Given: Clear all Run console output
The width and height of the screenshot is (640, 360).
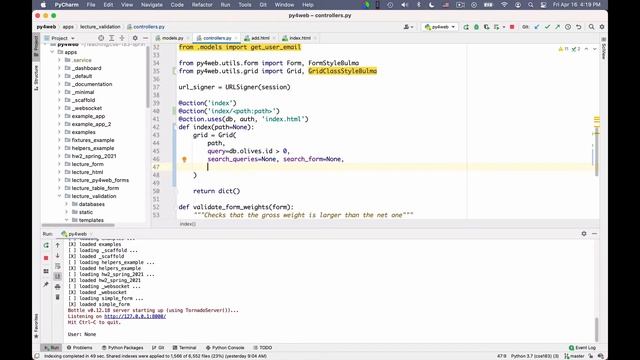Looking at the screenshot, I should tap(58, 297).
